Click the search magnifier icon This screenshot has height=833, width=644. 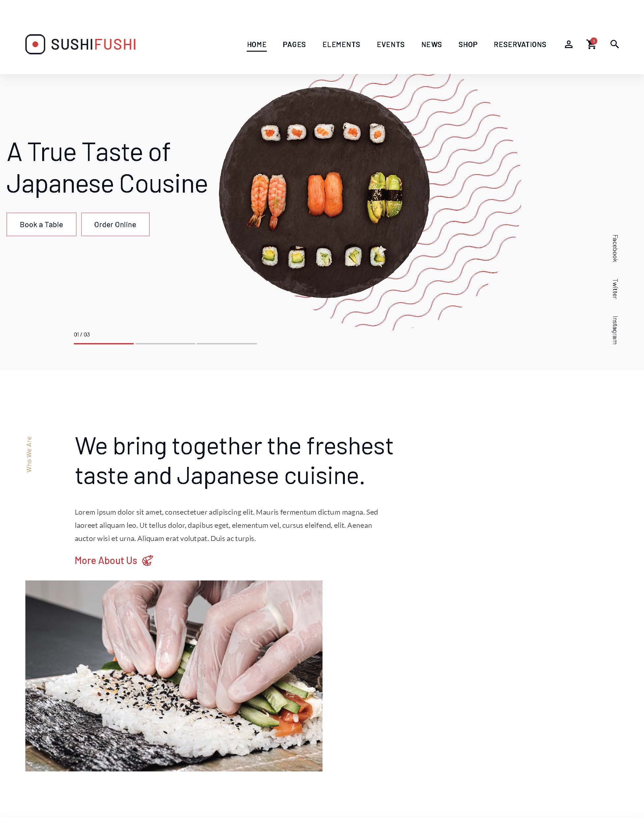tap(614, 44)
